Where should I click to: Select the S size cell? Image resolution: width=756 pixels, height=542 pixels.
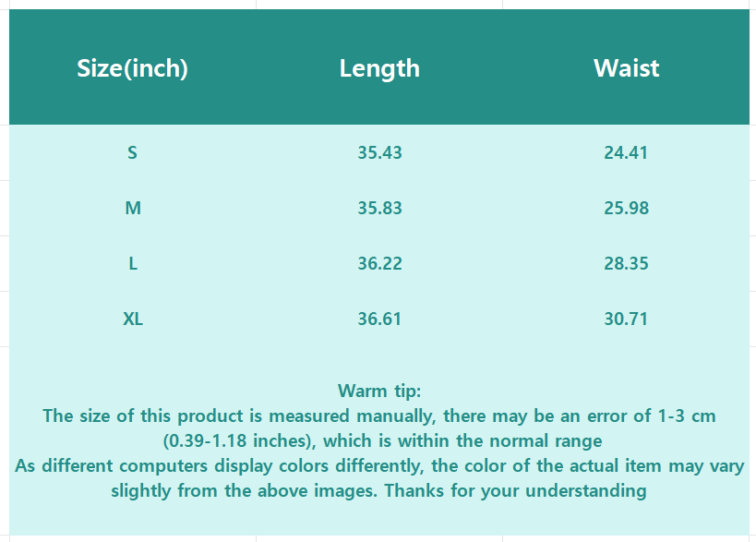[x=133, y=152]
